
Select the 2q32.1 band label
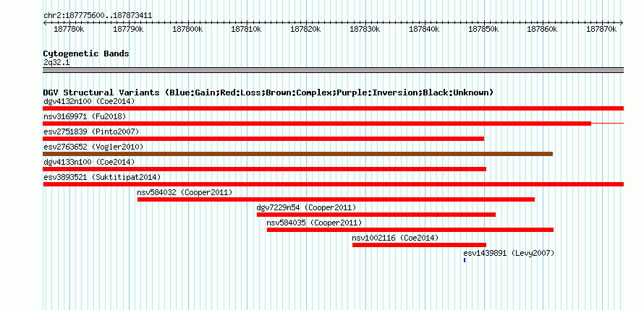pos(56,62)
